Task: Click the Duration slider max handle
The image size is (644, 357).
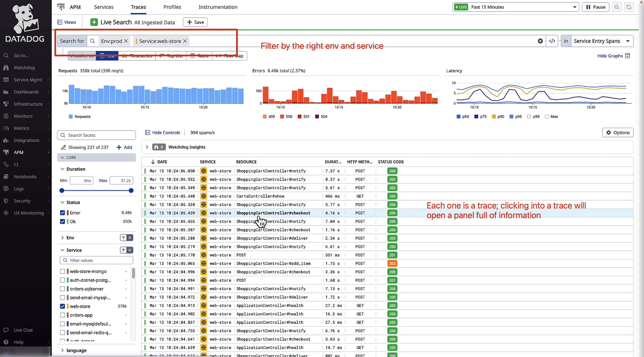Action: [131, 191]
